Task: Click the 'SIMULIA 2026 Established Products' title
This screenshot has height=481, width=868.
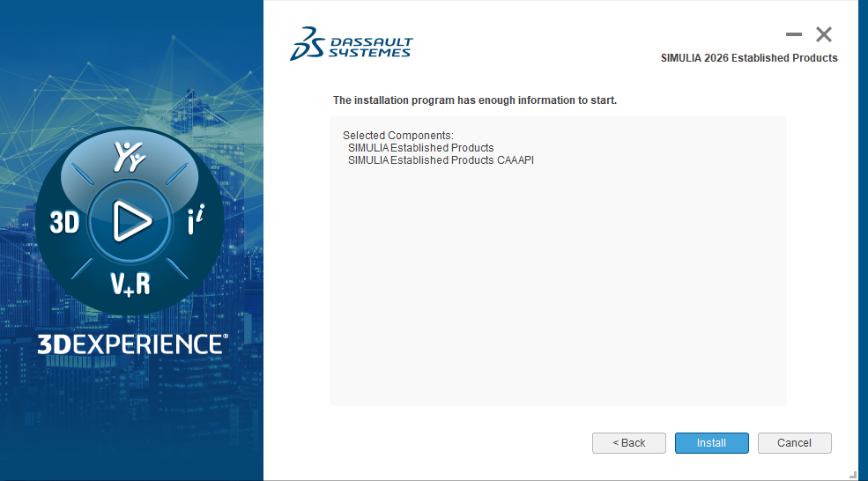Action: click(x=748, y=58)
